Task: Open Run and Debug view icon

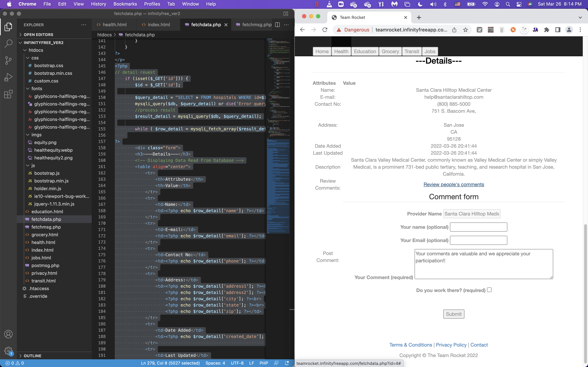Action: pyautogui.click(x=8, y=77)
